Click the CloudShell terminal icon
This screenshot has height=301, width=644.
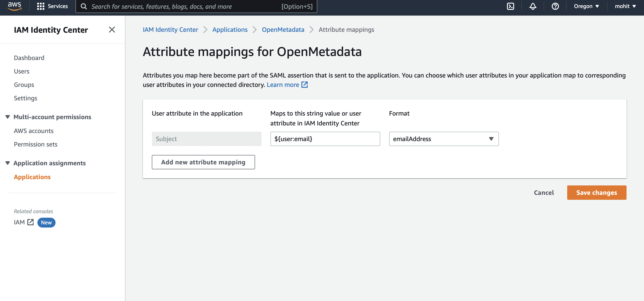(x=511, y=6)
